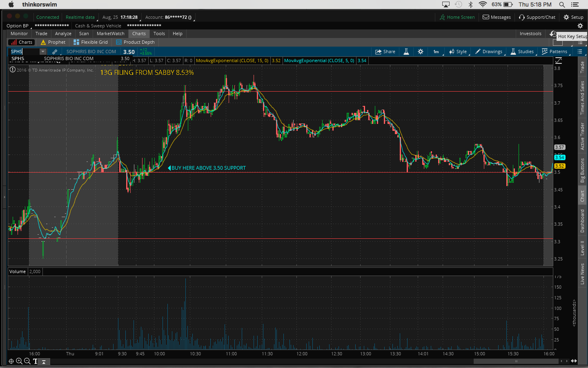Image resolution: width=588 pixels, height=368 pixels.
Task: Select the text annotation tool
Action: [35, 361]
